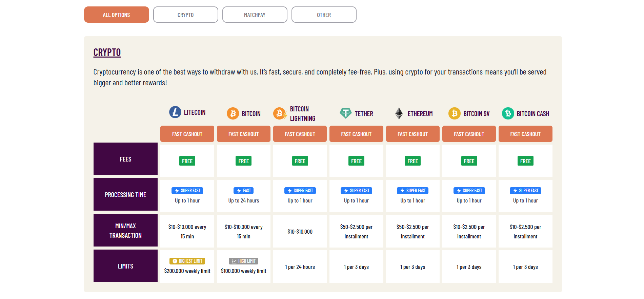This screenshot has width=644, height=299.
Task: Click the Bitcoin SV logo icon
Action: [455, 113]
